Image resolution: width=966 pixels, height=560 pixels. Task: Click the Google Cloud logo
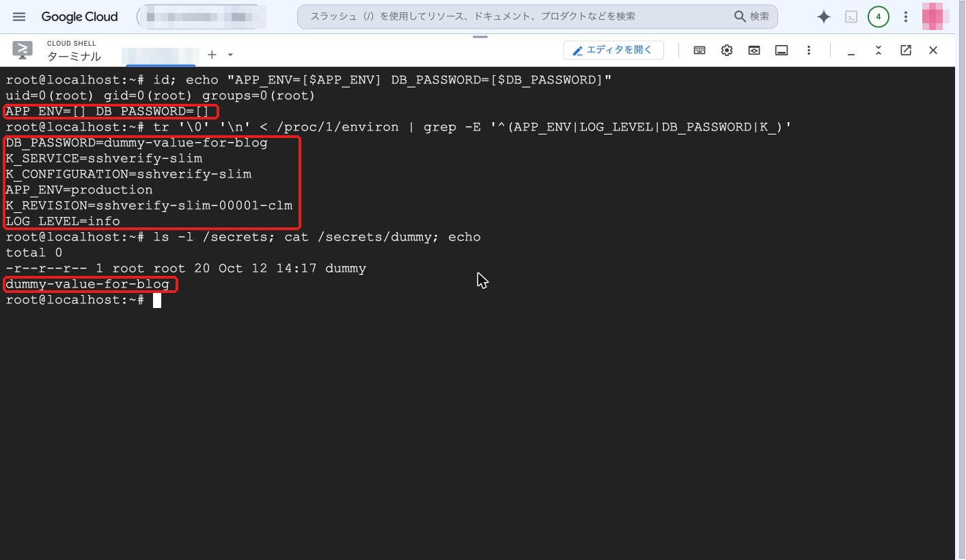[79, 16]
